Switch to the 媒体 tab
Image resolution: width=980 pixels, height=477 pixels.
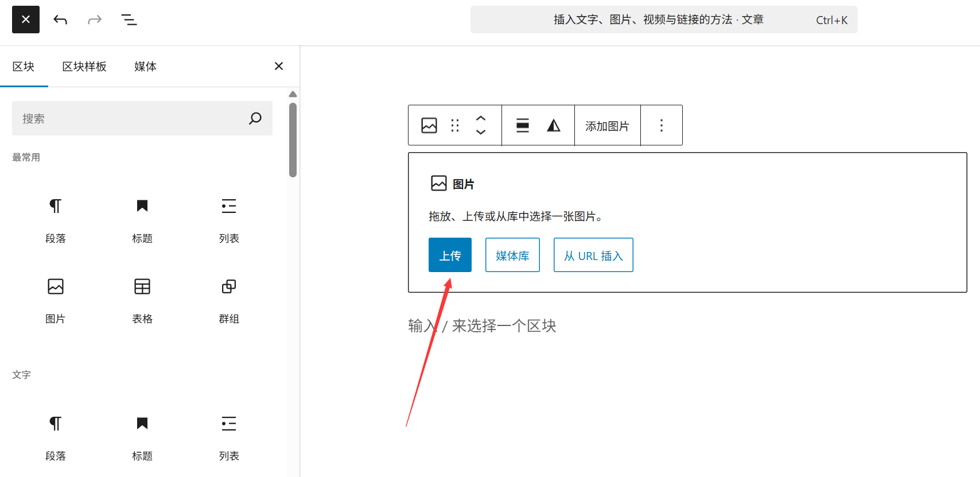click(x=145, y=67)
